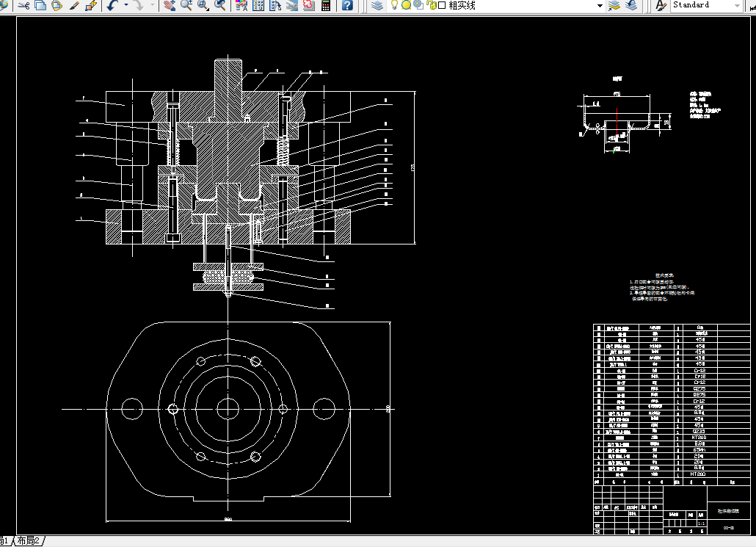The width and height of the screenshot is (756, 547).
Task: Open Help question mark icon
Action: pyautogui.click(x=347, y=5)
